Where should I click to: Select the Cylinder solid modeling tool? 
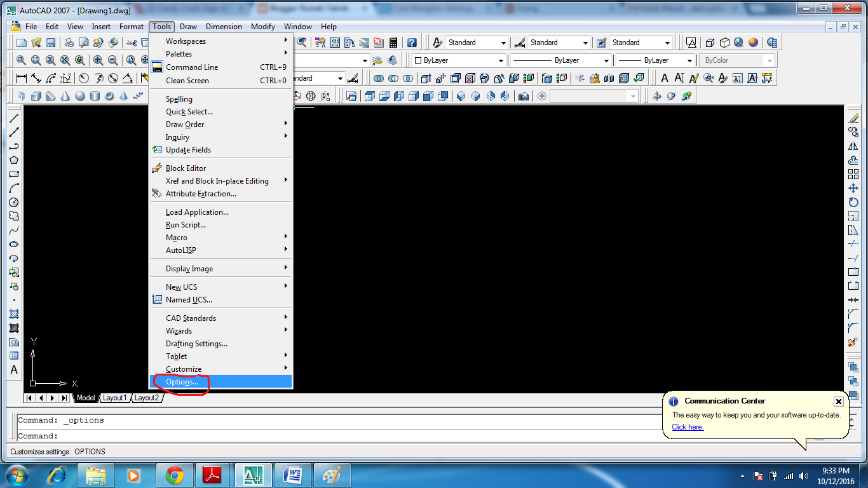95,96
